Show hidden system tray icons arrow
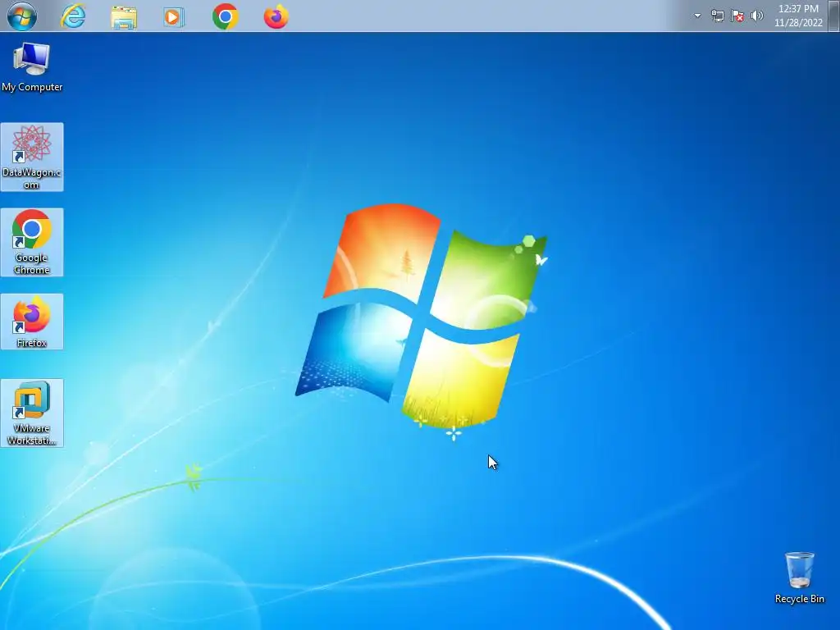This screenshot has width=840, height=630. click(x=697, y=16)
